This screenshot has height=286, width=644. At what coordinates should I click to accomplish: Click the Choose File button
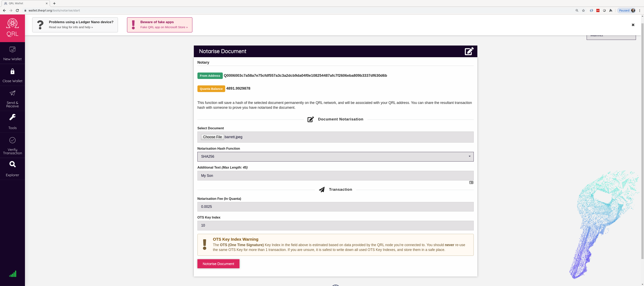pyautogui.click(x=212, y=137)
